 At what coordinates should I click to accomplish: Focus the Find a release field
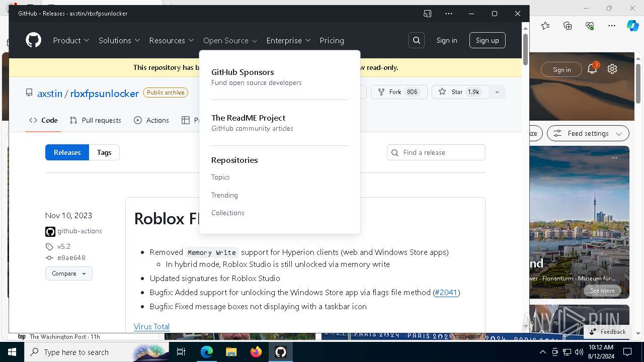coord(436,152)
